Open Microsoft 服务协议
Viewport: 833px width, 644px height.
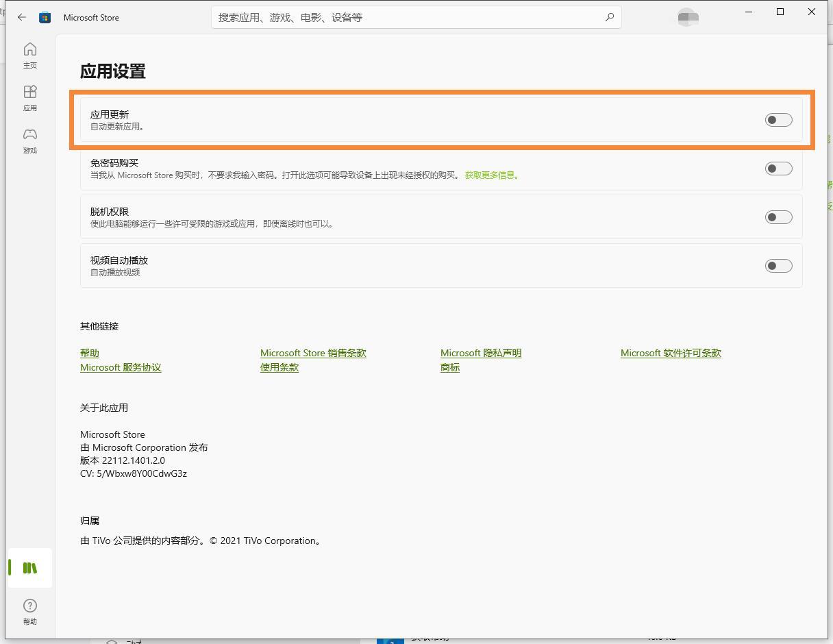coord(121,367)
